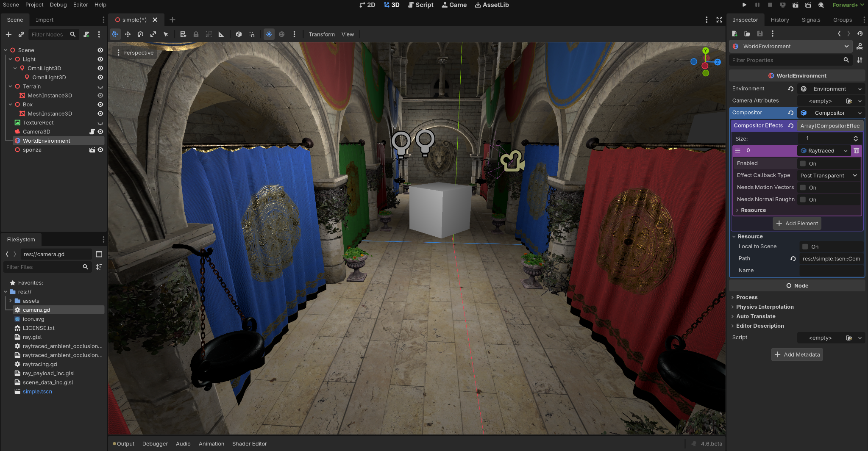Image resolution: width=868 pixels, height=451 pixels.
Task: Open Effect Callback Type dropdown
Action: [x=829, y=175]
